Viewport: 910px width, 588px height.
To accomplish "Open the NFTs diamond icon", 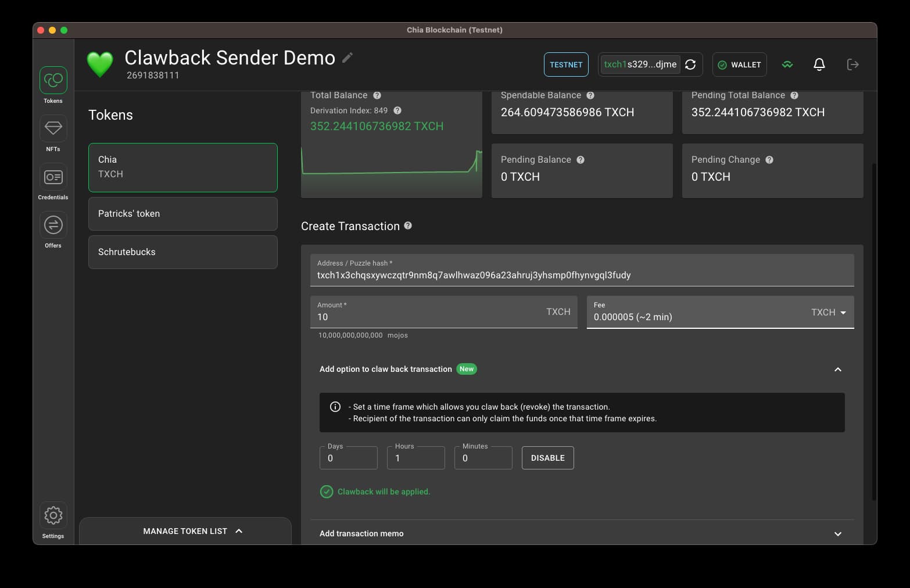I will tap(53, 128).
